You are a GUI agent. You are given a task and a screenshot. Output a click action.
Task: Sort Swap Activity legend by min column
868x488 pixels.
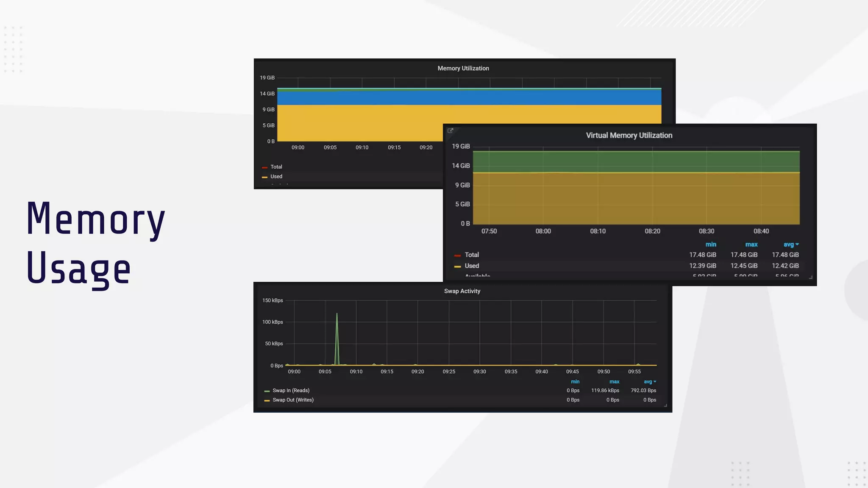pyautogui.click(x=575, y=382)
